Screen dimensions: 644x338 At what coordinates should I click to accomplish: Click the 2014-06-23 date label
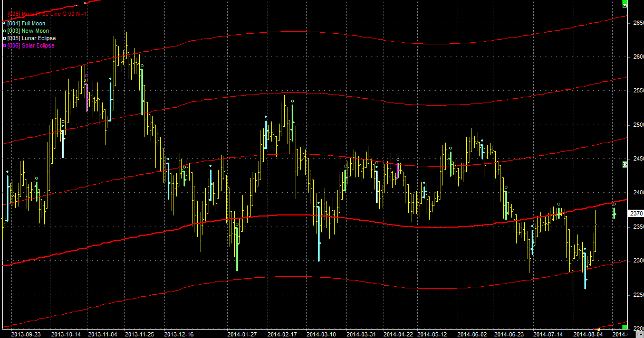click(x=509, y=334)
